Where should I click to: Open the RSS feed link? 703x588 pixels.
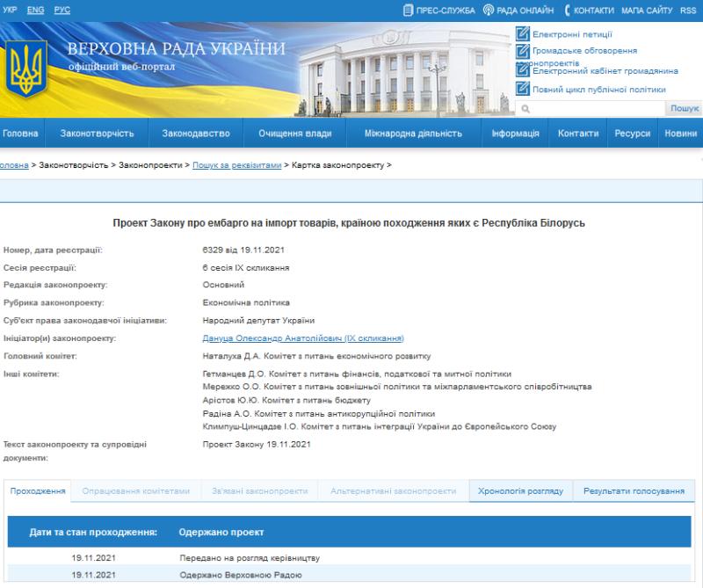pos(688,11)
